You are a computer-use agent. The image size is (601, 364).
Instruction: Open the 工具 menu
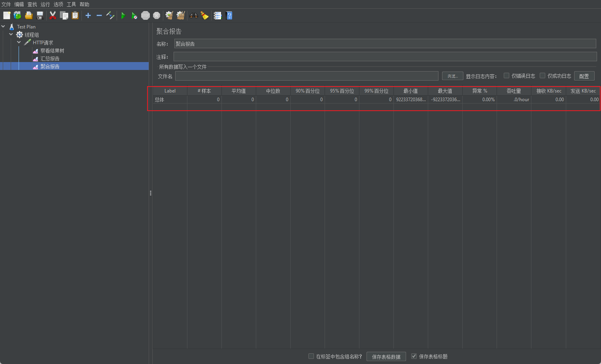(71, 4)
